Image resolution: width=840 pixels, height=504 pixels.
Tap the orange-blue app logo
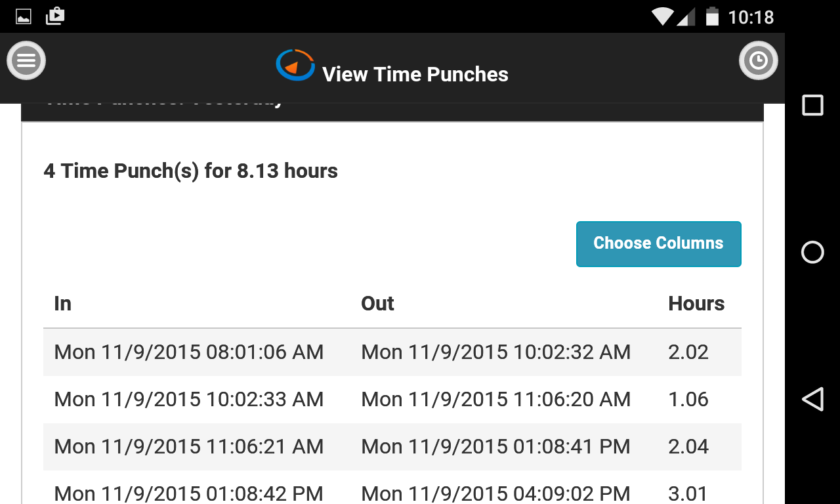pyautogui.click(x=295, y=66)
